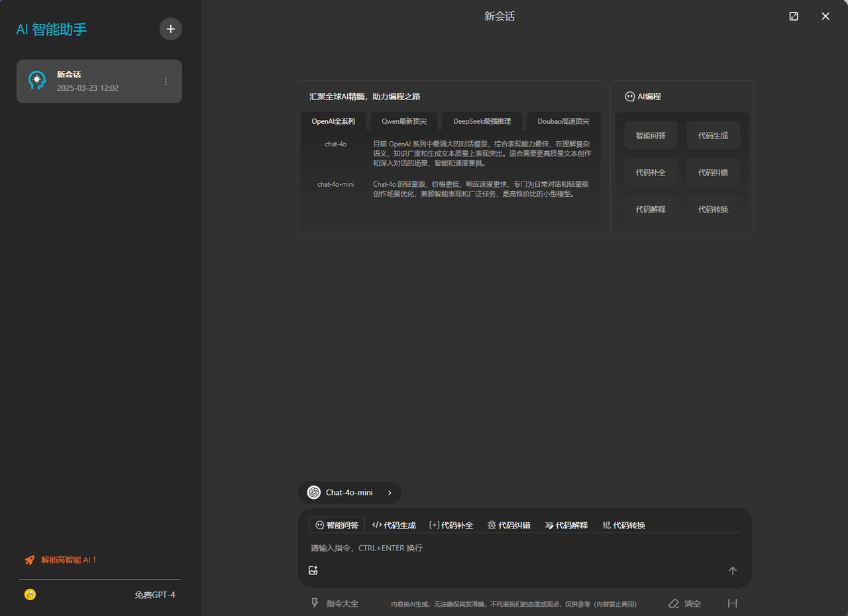This screenshot has width=848, height=616.
Task: Click the instruction input text field
Action: pyautogui.click(x=517, y=548)
